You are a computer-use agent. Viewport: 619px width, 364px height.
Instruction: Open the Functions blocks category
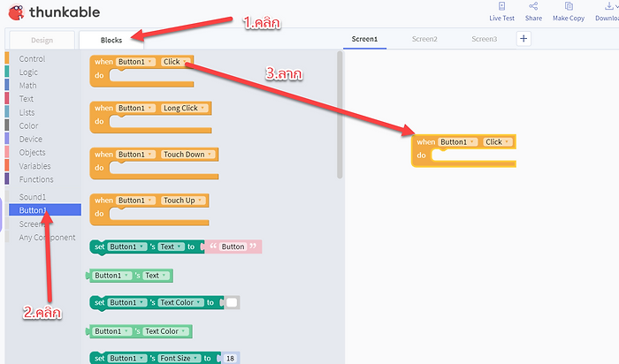(x=36, y=179)
